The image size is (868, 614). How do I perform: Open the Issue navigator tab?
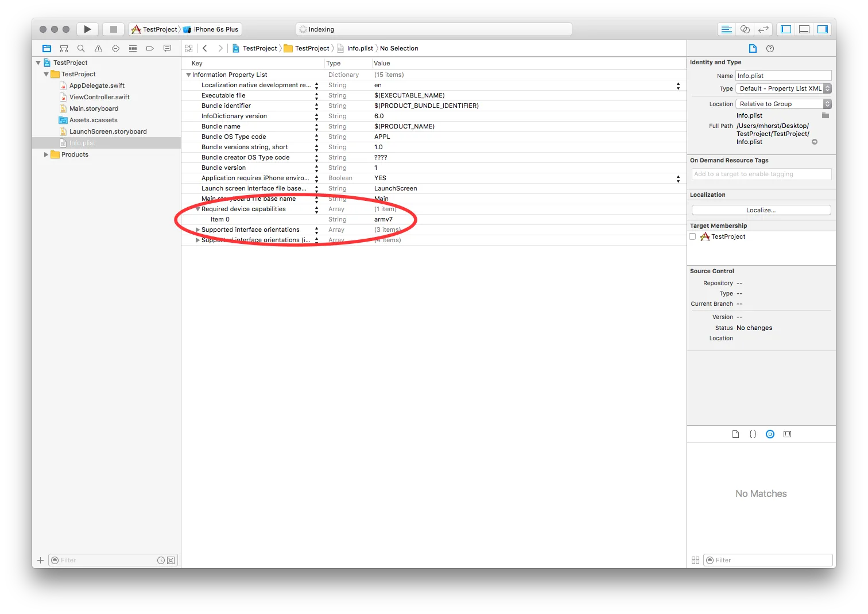click(x=98, y=49)
